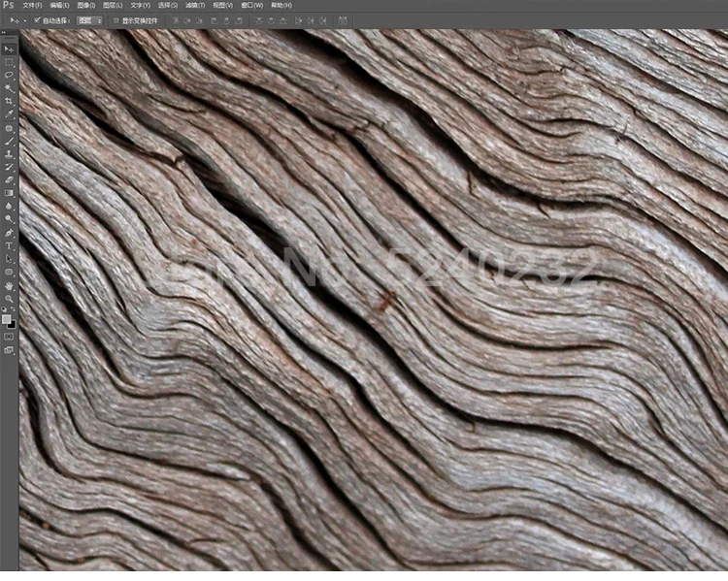
Task: Open the 帮助(H) Help menu
Action: [x=281, y=6]
